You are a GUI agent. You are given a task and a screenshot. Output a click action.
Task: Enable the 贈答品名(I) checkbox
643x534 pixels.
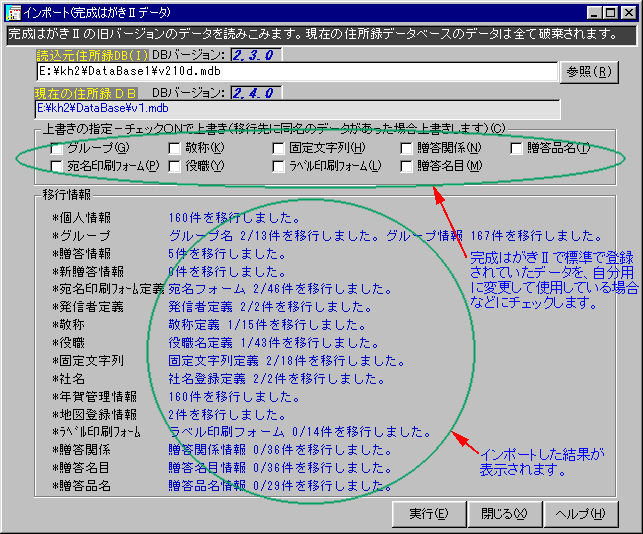coord(517,149)
